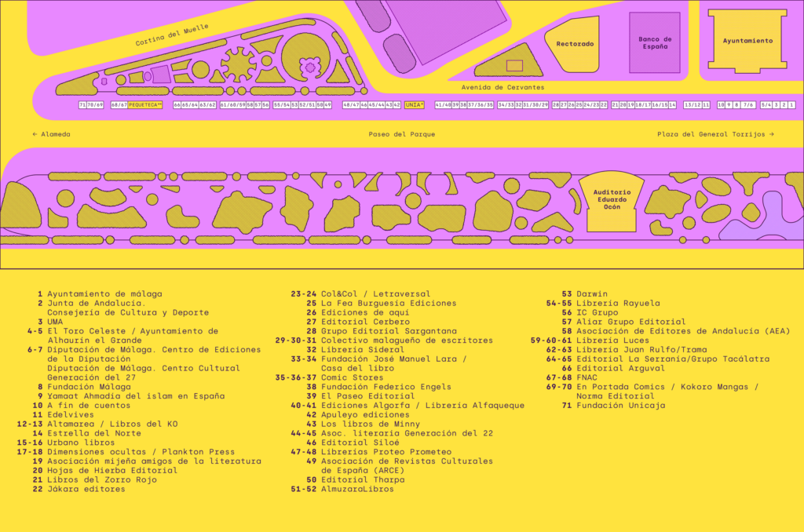Click legend entry 'IC Grupo'
The image size is (804, 532).
coord(598,312)
